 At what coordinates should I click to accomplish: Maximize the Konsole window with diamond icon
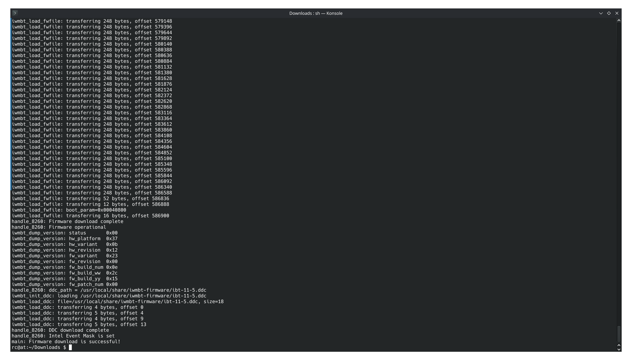click(609, 13)
